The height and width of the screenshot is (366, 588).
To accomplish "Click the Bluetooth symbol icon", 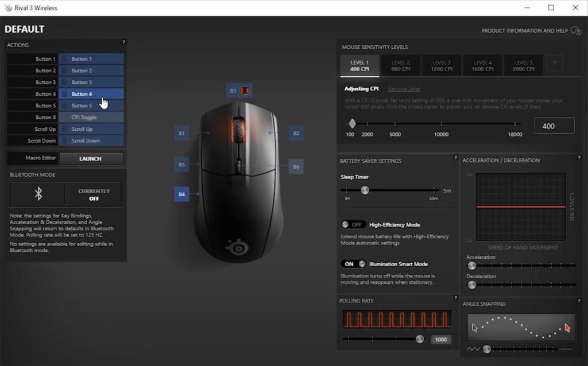I will 38,194.
